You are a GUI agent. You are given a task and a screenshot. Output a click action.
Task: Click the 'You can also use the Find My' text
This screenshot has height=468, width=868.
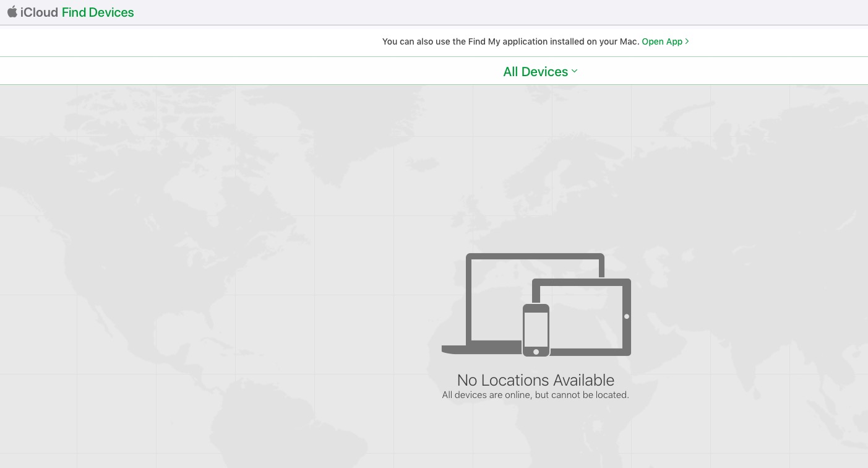click(510, 41)
